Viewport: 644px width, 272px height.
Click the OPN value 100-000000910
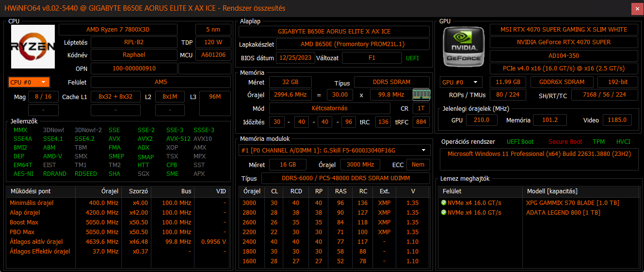coord(134,68)
